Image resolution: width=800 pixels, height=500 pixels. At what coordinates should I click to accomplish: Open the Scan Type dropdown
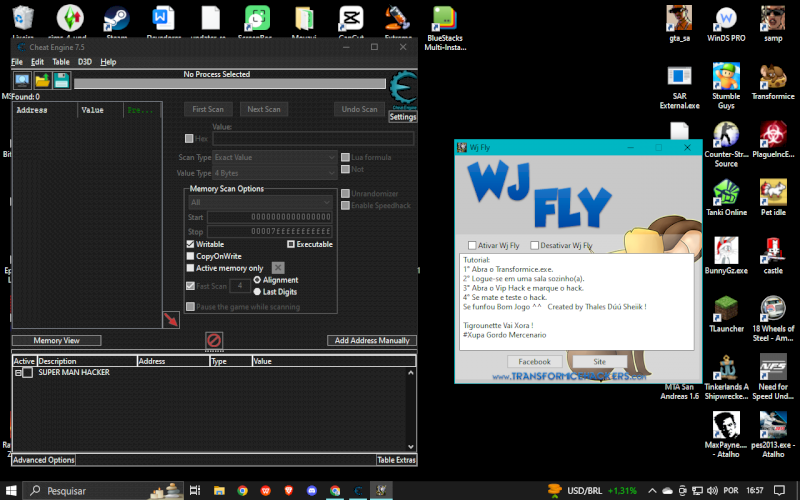tap(274, 157)
